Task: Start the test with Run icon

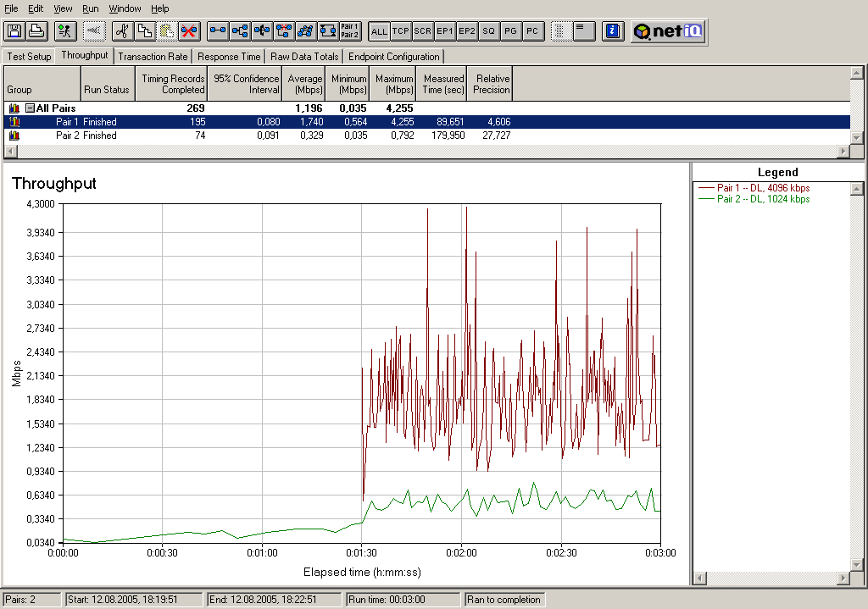Action: 65,31
